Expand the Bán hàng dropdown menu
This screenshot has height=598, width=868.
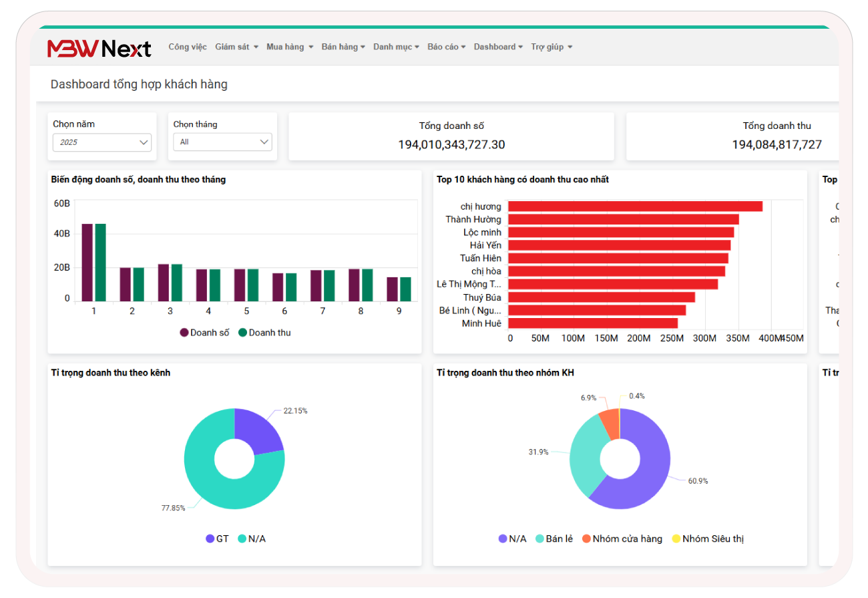pyautogui.click(x=343, y=47)
